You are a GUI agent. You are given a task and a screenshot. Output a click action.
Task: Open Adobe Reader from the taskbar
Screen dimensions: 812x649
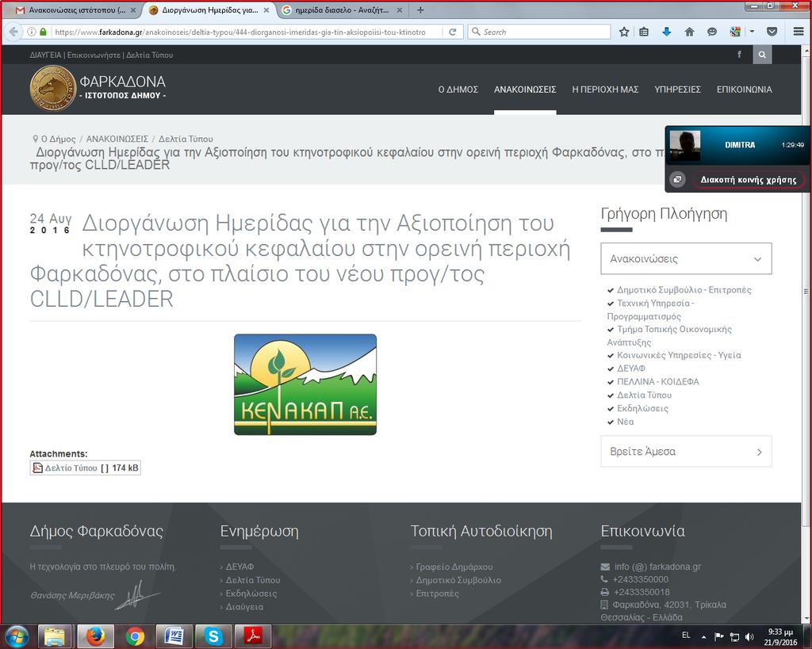253,636
